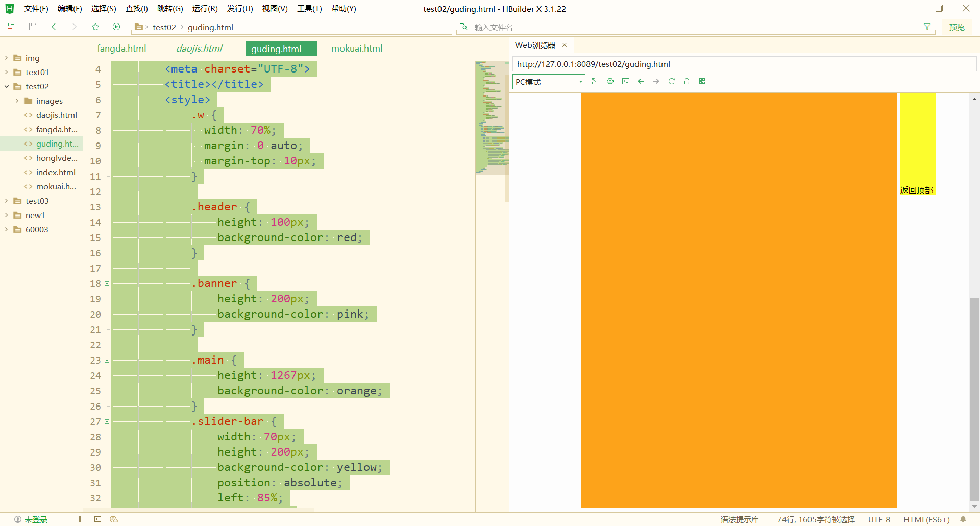Run the project using the green play icon
The height and width of the screenshot is (526, 980).
116,27
